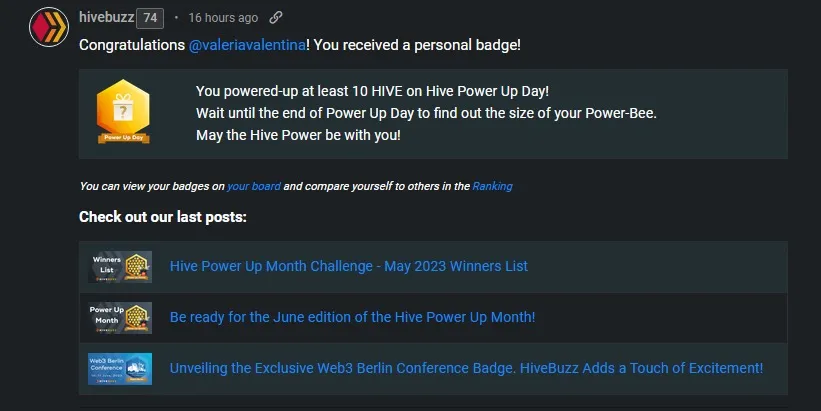
Task: Open May 2023 Winners List post
Action: [x=349, y=266]
